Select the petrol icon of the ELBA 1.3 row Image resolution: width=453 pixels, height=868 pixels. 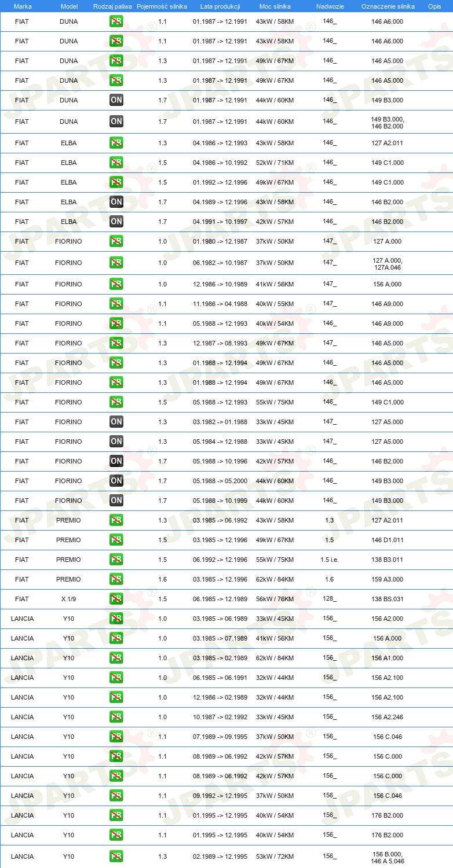116,143
